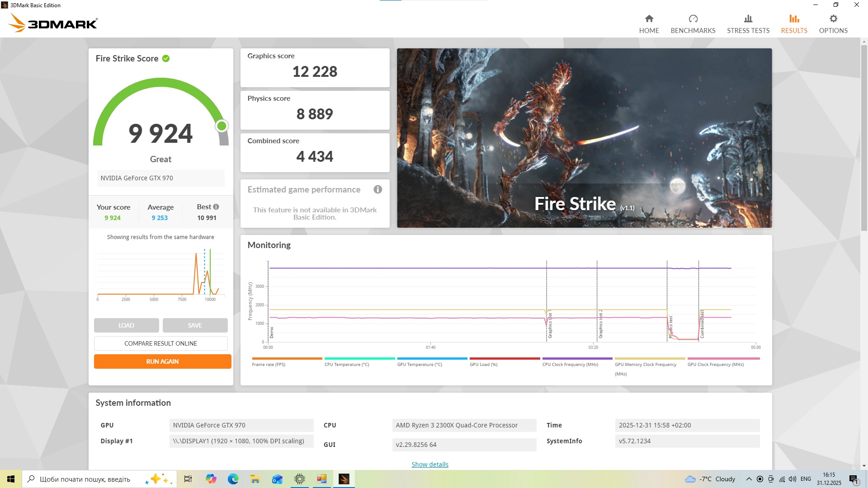
Task: Open the Stress Tests chart icon
Action: 748,19
